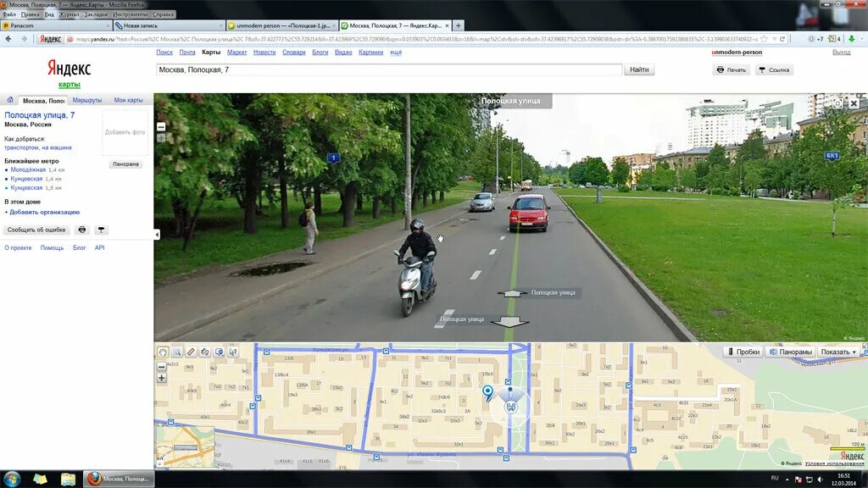Zoom in the map with plus button

(161, 379)
